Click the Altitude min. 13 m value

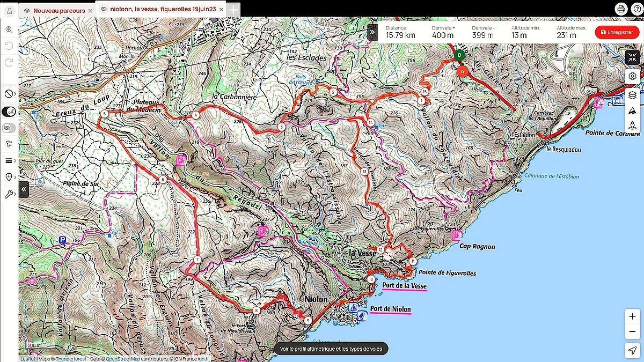point(519,35)
